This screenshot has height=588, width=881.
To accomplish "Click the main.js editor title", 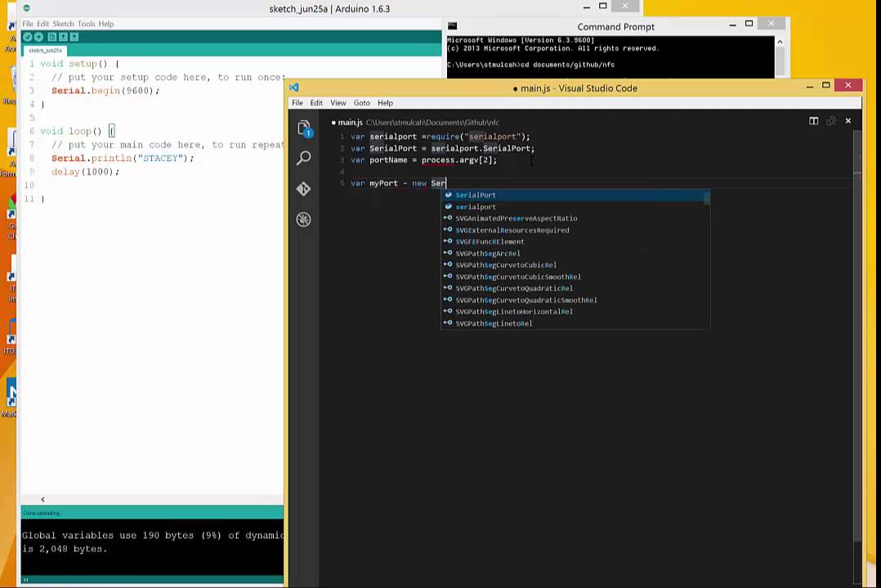I will 350,122.
